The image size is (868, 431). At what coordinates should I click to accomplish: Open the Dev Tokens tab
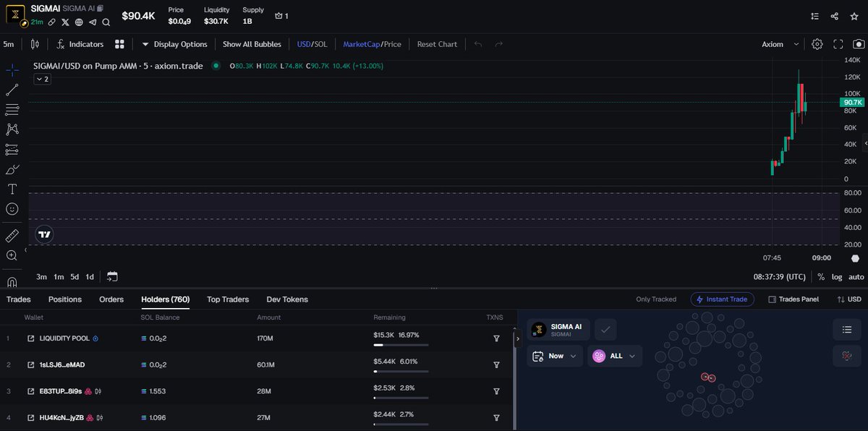(x=287, y=299)
